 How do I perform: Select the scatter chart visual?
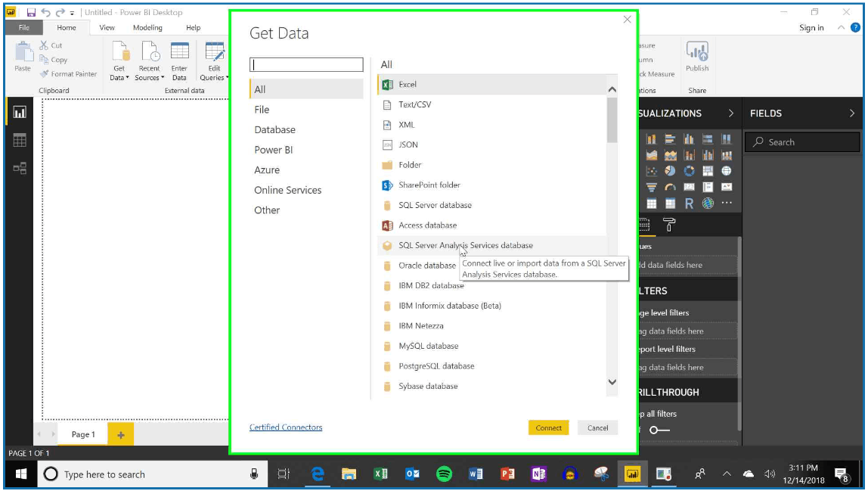(x=652, y=171)
